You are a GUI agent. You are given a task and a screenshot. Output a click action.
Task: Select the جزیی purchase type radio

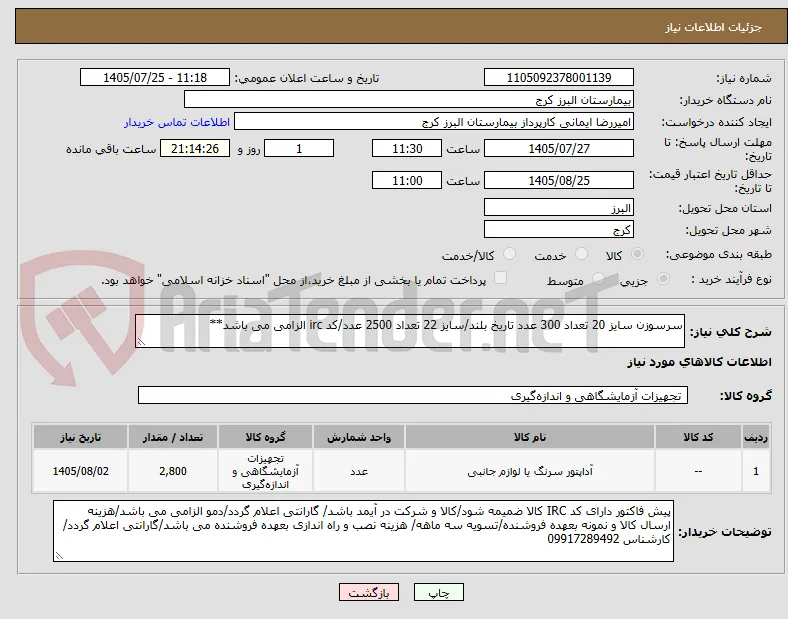pos(663,279)
